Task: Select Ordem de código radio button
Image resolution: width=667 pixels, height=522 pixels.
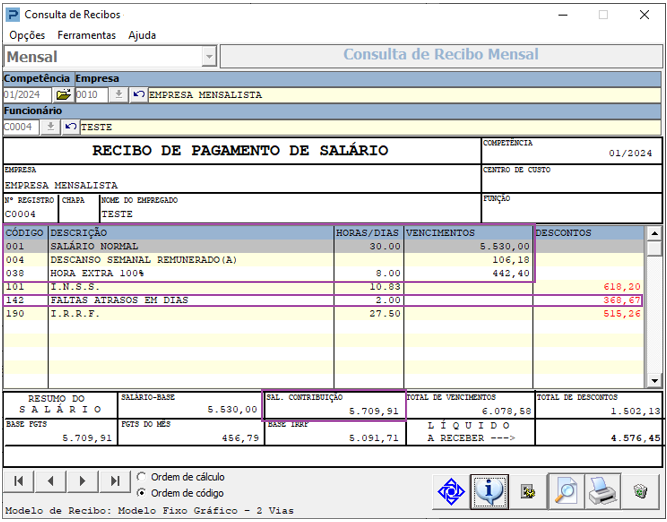Action: (x=141, y=493)
